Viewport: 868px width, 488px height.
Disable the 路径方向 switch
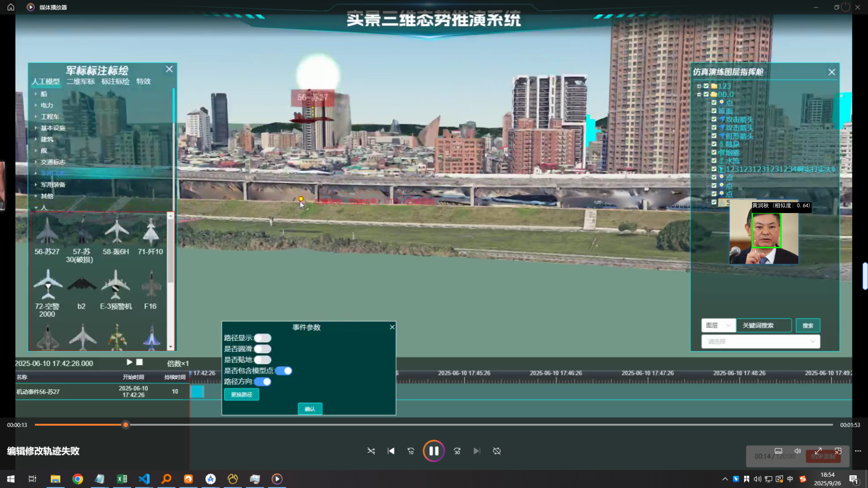pos(263,381)
